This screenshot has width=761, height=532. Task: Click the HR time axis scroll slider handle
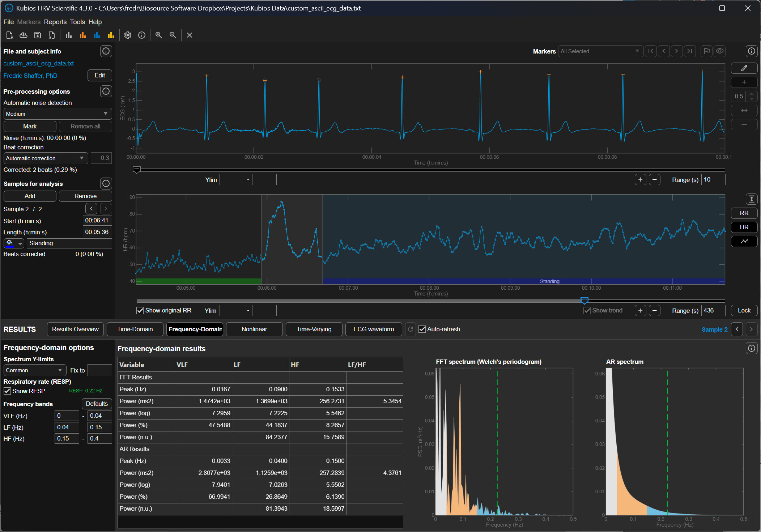(584, 301)
